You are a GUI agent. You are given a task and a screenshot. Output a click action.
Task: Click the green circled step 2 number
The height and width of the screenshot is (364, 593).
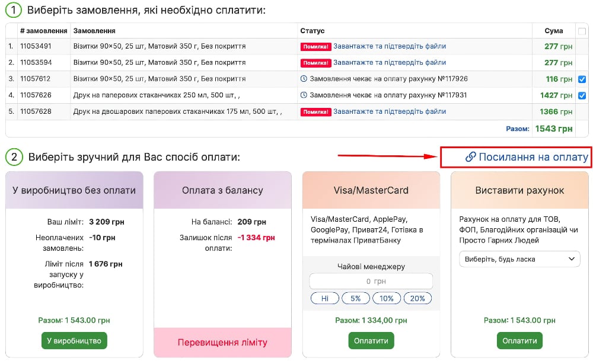(14, 157)
